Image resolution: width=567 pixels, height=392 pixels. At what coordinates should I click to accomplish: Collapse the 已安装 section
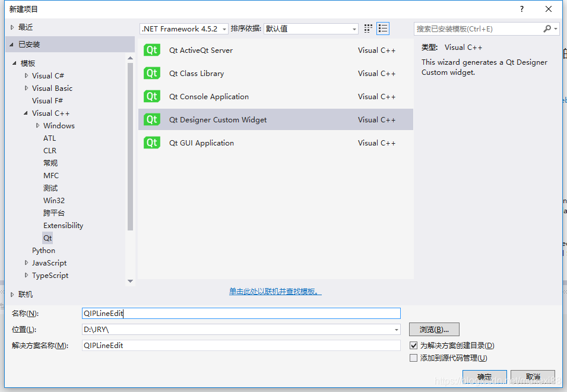tap(11, 45)
